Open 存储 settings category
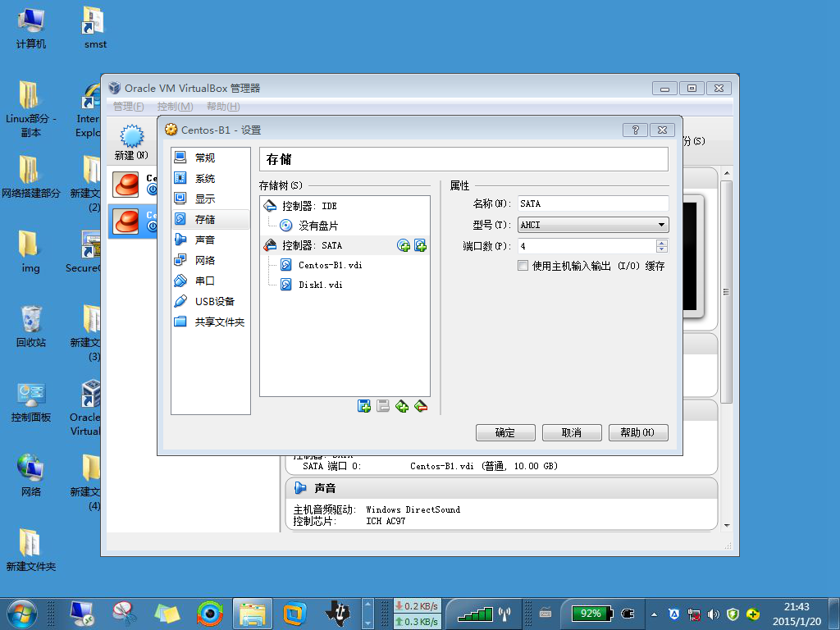Screen dimensions: 840x630 211,219
